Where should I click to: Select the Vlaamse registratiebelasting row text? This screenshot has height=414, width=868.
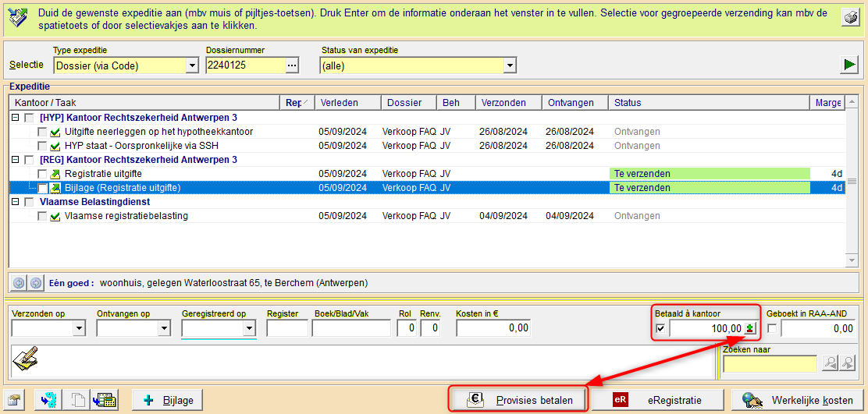click(x=126, y=216)
